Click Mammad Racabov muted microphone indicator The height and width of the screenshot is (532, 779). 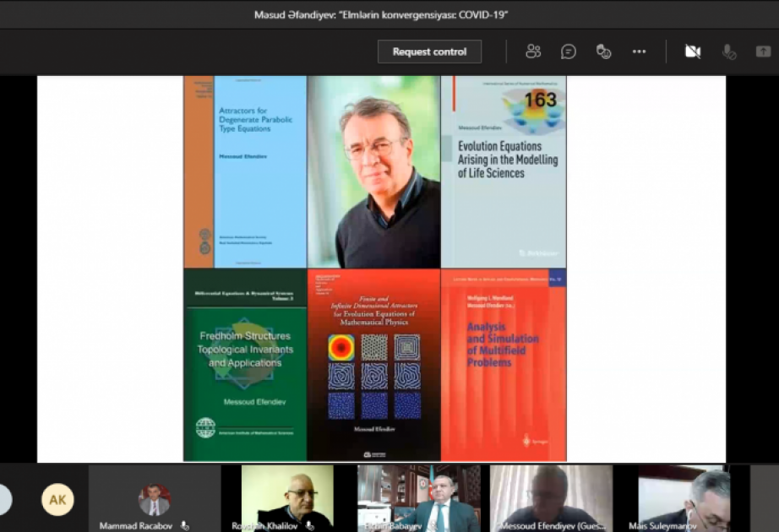[x=185, y=525]
